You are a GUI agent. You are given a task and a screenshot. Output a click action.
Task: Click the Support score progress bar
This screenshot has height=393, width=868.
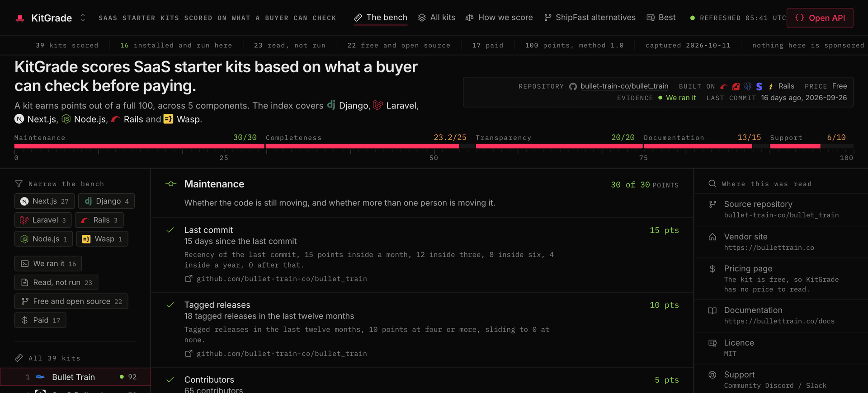click(812, 146)
